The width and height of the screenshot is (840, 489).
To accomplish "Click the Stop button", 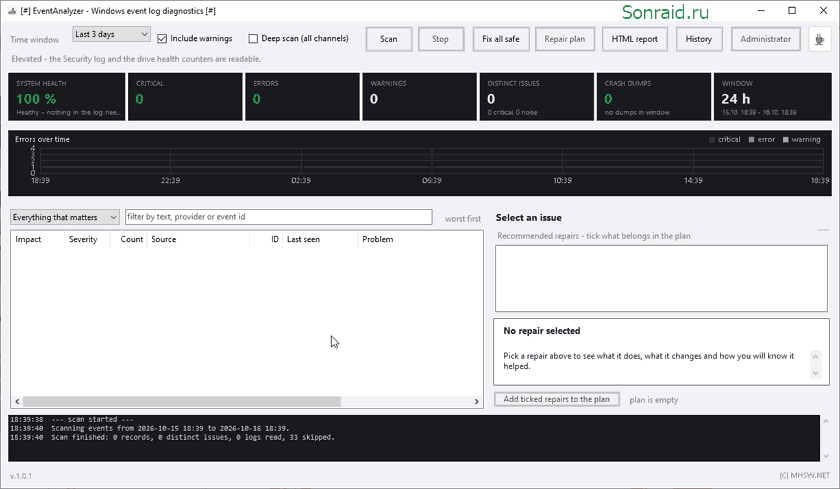I will click(x=440, y=39).
